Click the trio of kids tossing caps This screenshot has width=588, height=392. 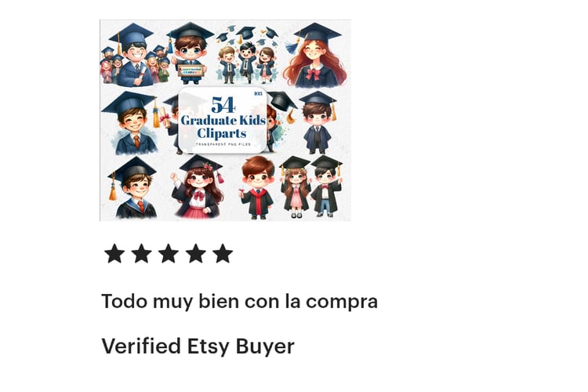point(247,56)
